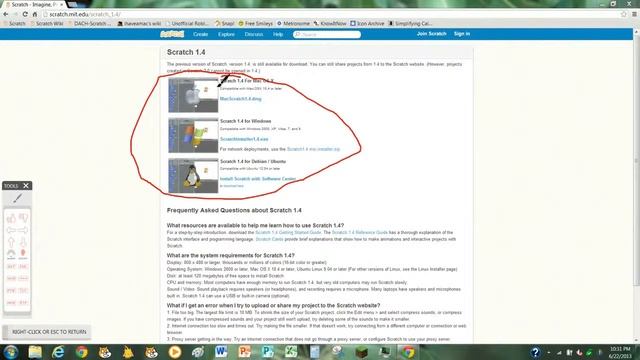Switch to the active Chrome window in the taskbar
Image resolution: width=640 pixels, height=360 pixels.
click(407, 352)
